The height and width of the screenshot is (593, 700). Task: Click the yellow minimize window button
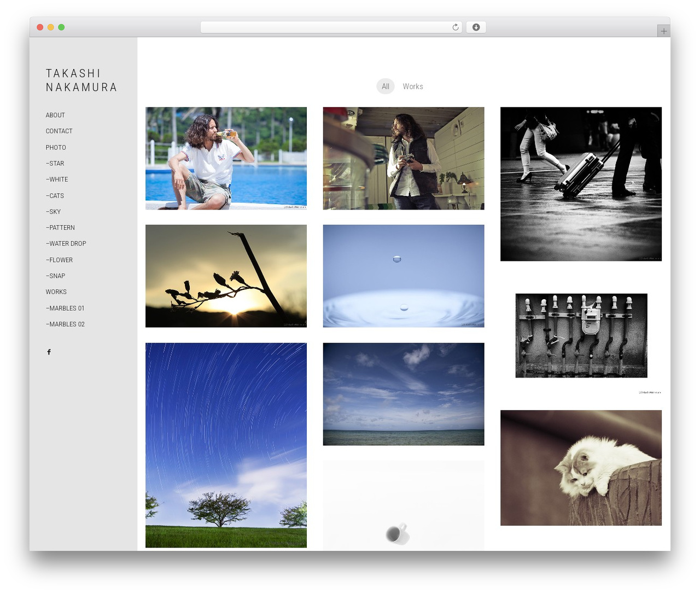[x=50, y=27]
